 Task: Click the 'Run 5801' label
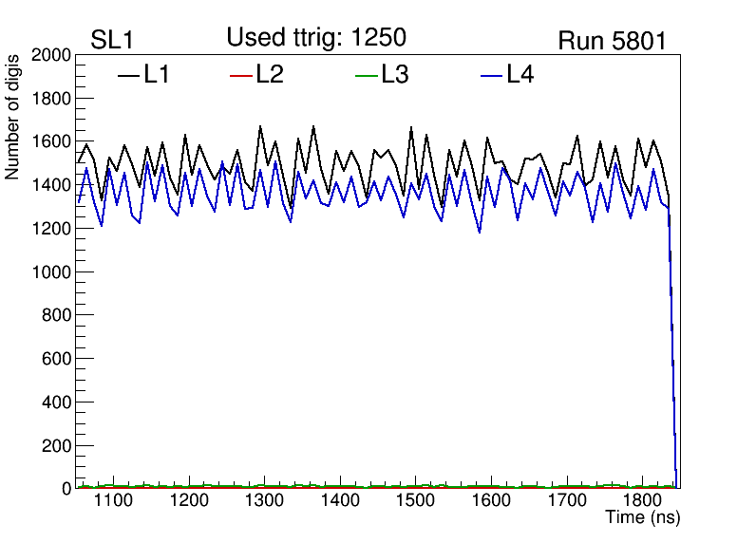(612, 40)
